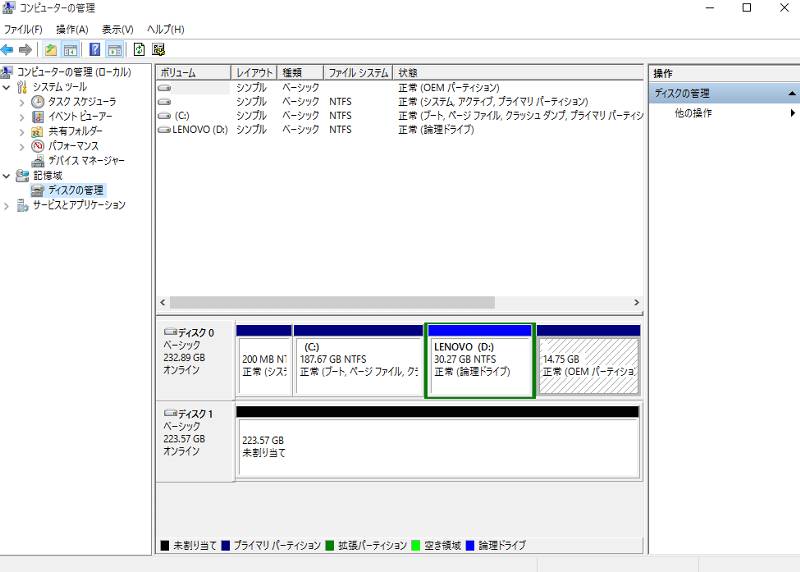Click the システム ツール tree node

click(60, 87)
